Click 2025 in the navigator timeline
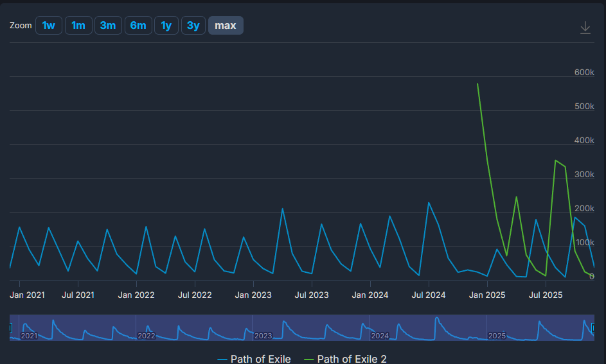The height and width of the screenshot is (364, 606). point(497,336)
